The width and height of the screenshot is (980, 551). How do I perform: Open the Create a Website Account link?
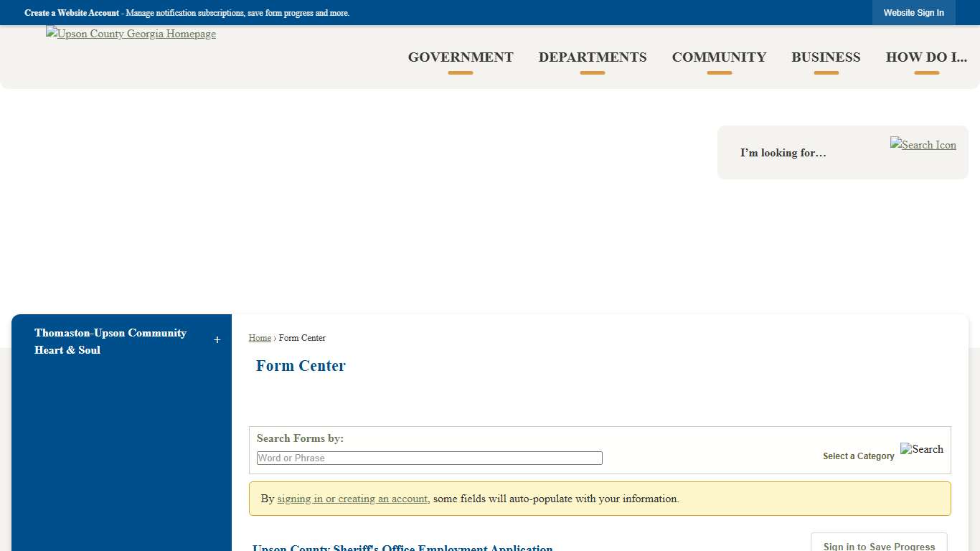pyautogui.click(x=71, y=12)
